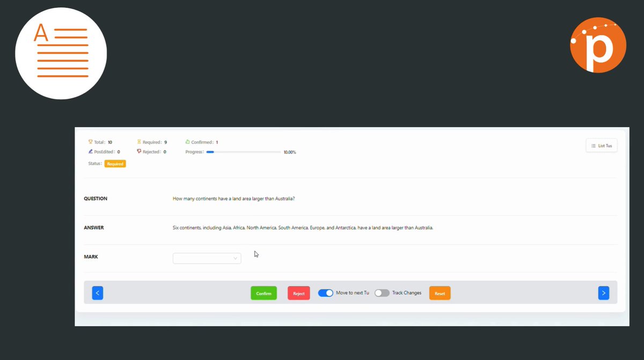Go to next item with right arrow

coord(604,293)
